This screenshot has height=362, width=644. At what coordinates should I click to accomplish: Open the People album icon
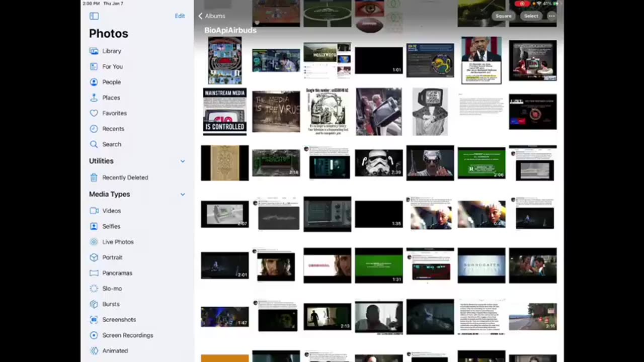[94, 82]
